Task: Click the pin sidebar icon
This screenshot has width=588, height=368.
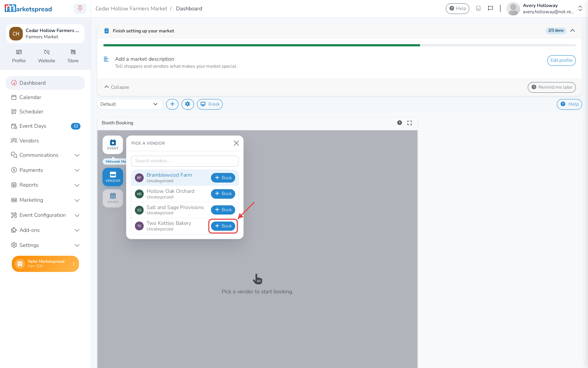Action: point(80,8)
